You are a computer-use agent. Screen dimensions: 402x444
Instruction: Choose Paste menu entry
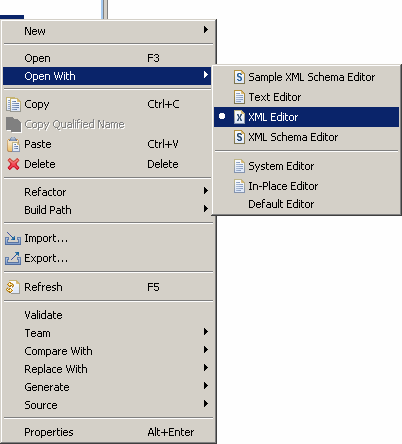108,144
